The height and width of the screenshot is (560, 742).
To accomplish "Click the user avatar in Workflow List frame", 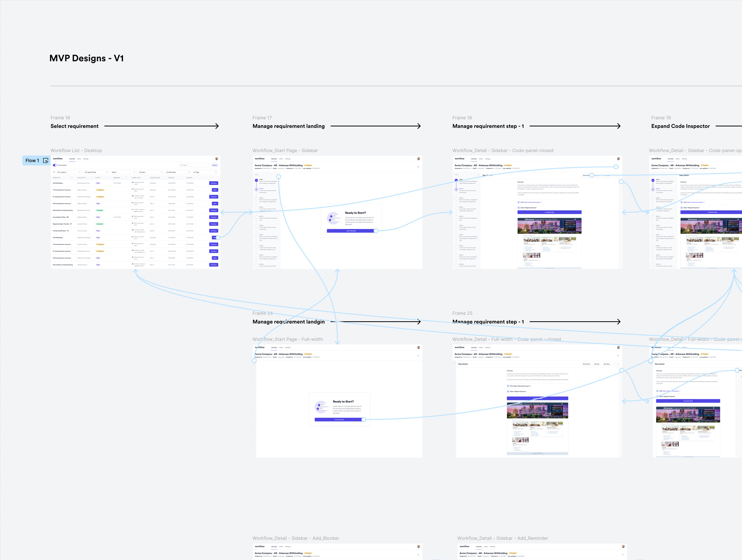I will point(217,159).
